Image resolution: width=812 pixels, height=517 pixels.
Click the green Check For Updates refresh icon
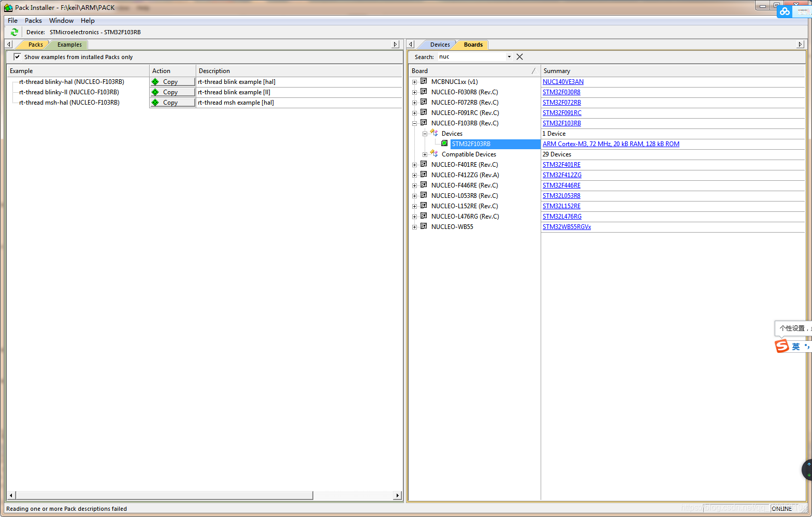pos(15,32)
